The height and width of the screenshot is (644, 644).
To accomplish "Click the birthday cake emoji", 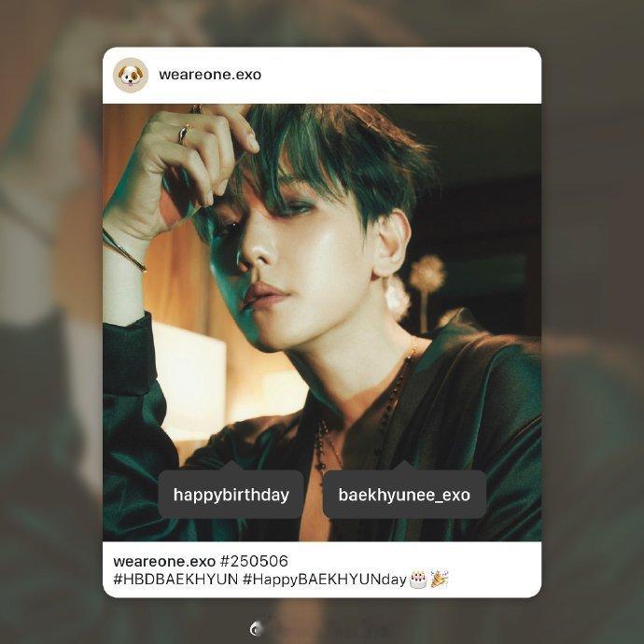I will pyautogui.click(x=418, y=579).
